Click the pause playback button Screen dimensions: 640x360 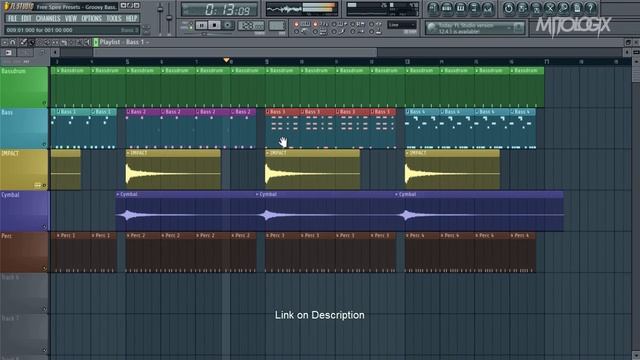coord(201,26)
